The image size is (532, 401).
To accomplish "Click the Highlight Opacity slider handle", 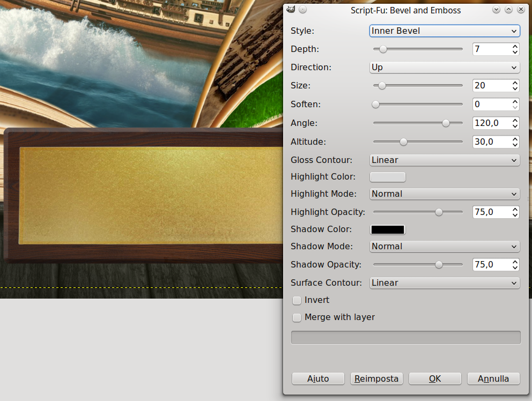I will tap(439, 212).
